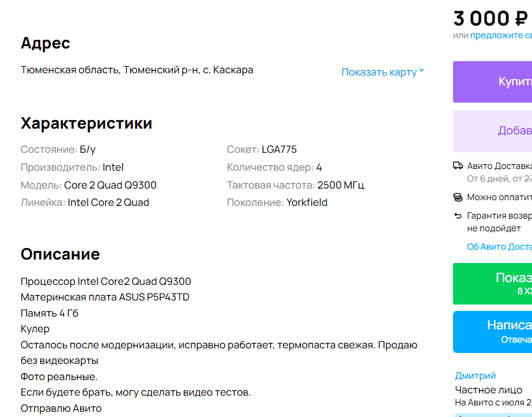Viewport: 532px width, 417px height.
Task: Click the Производитель: Intel row
Action: point(72,167)
